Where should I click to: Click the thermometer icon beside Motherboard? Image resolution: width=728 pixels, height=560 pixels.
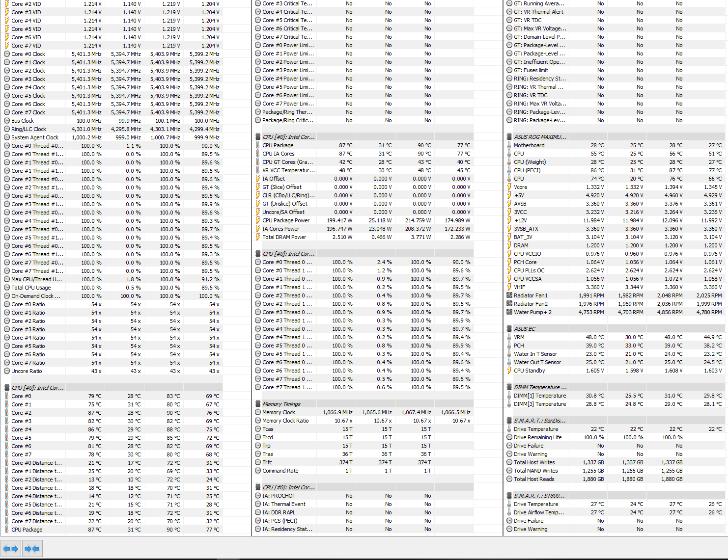tap(509, 145)
